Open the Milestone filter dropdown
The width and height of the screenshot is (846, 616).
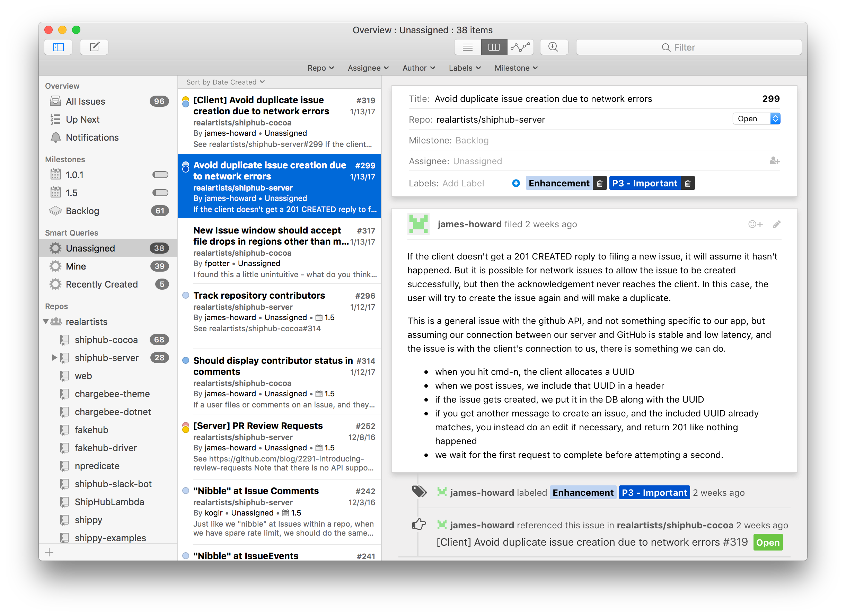pyautogui.click(x=516, y=68)
